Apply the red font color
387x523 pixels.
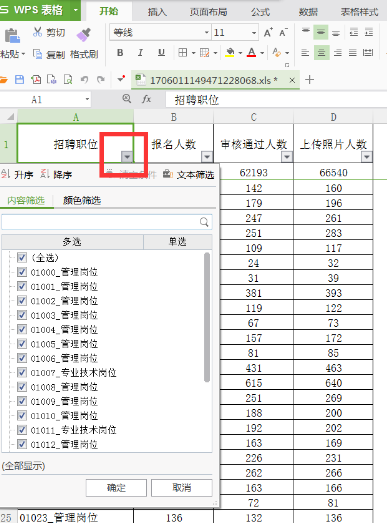[252, 53]
